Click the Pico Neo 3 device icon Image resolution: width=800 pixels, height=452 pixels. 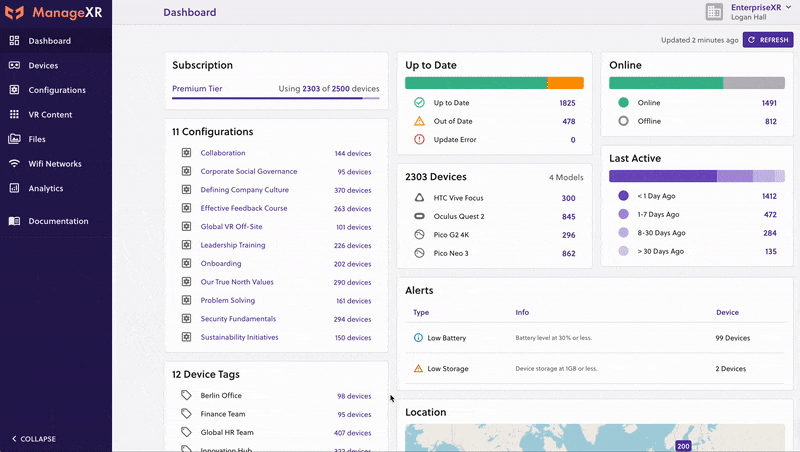(x=419, y=253)
